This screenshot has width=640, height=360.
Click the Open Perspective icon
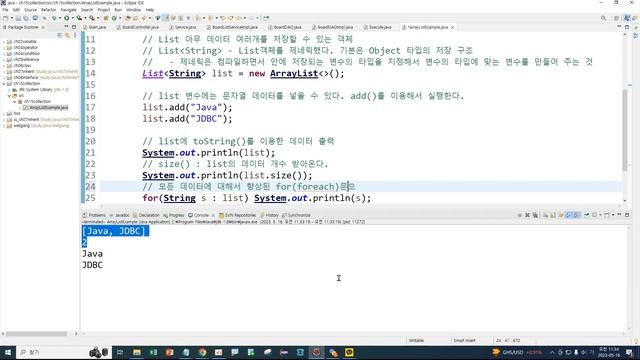coord(616,18)
